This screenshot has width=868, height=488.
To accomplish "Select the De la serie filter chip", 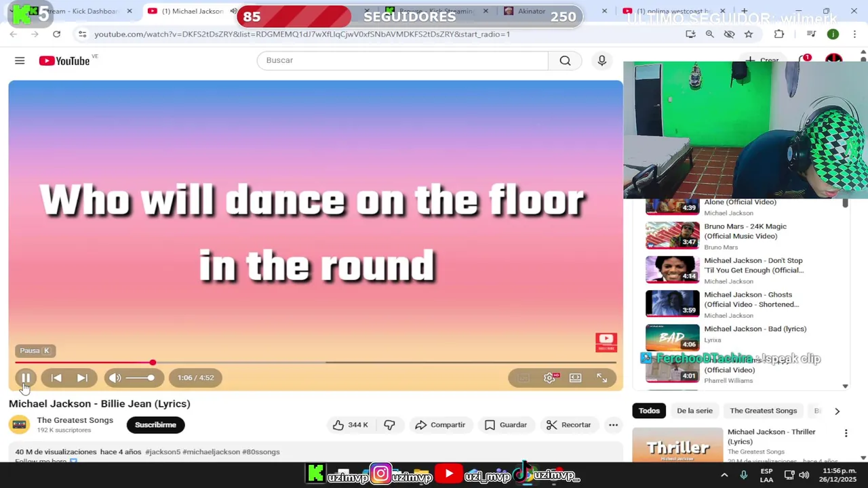I will (694, 411).
